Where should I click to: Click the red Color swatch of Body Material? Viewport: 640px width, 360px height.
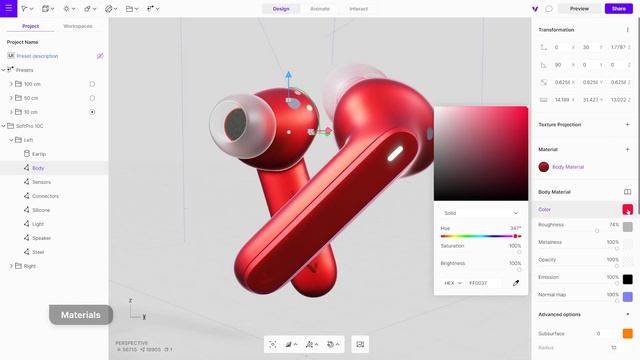click(628, 209)
